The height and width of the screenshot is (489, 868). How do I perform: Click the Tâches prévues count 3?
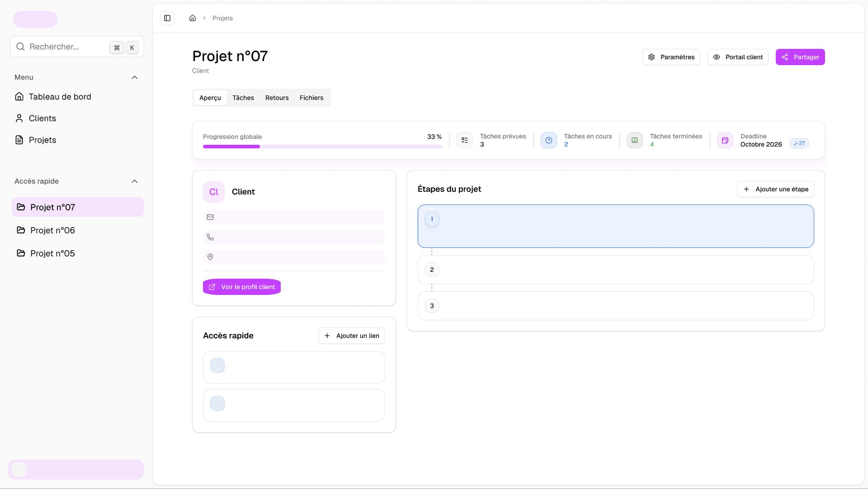click(482, 144)
